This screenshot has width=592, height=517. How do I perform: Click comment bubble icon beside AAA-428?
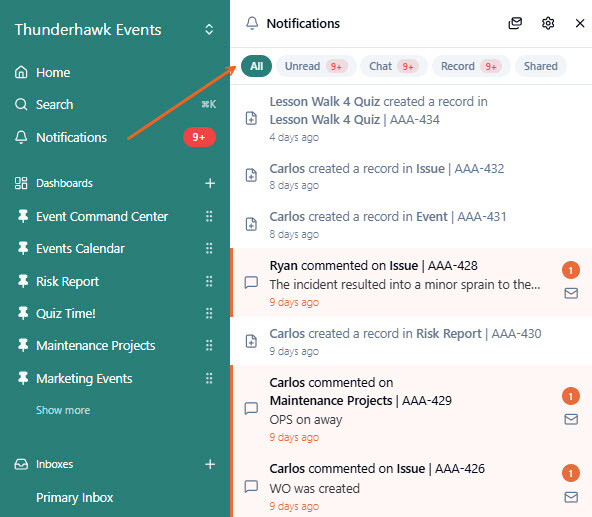tap(251, 282)
